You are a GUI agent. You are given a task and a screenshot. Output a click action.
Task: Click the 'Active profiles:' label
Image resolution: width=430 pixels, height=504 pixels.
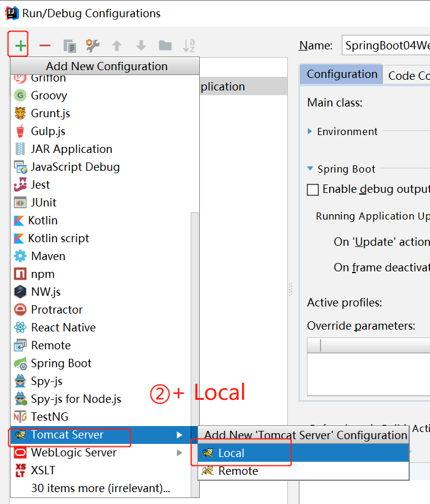(x=344, y=303)
